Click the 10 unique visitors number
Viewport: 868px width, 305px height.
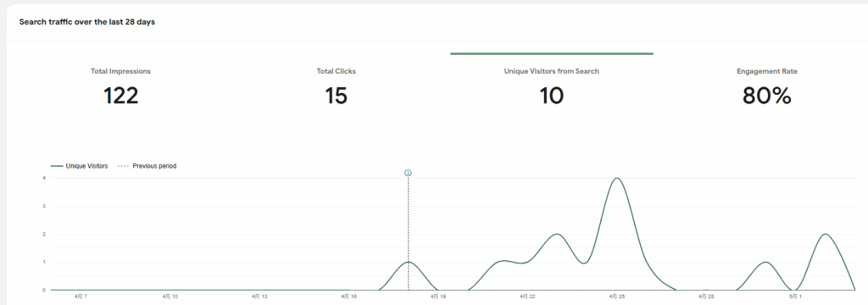pos(551,96)
